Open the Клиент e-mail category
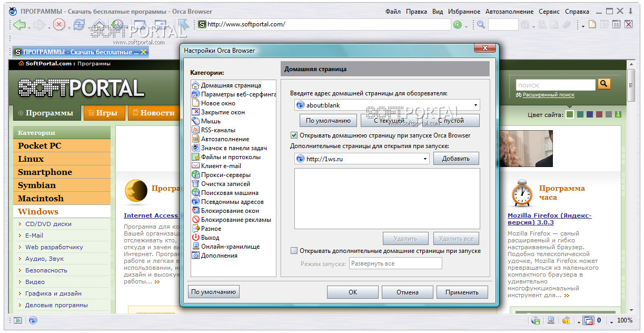Screen dimensions: 644x333 [x=216, y=166]
